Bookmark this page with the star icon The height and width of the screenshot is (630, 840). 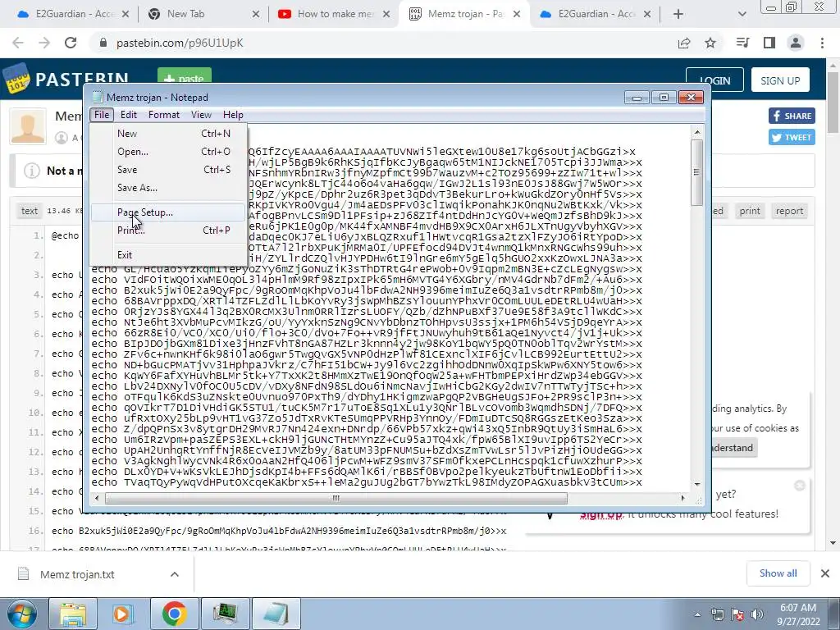710,43
